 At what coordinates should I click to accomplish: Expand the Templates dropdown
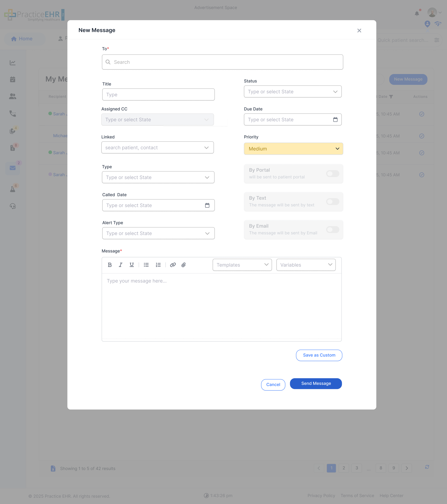click(x=242, y=265)
